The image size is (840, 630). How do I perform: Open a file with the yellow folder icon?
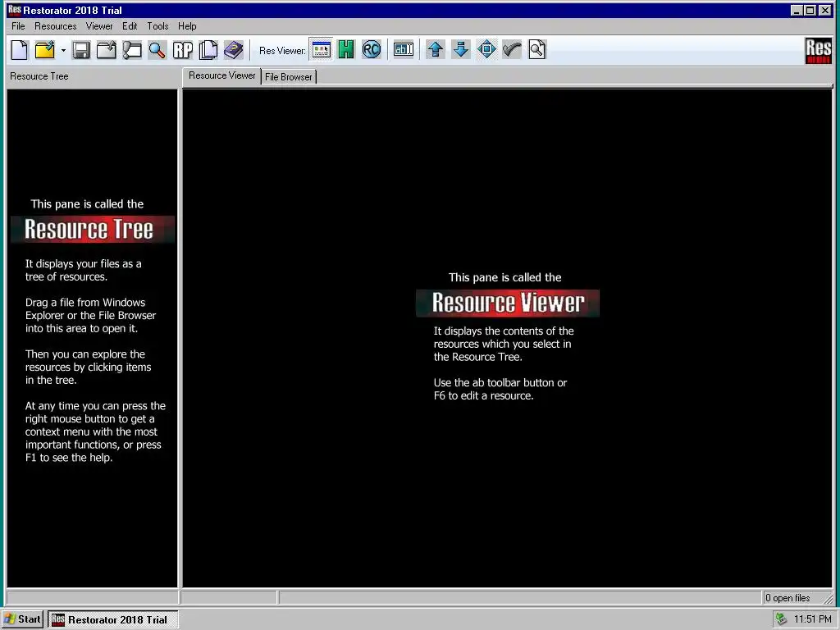click(45, 50)
